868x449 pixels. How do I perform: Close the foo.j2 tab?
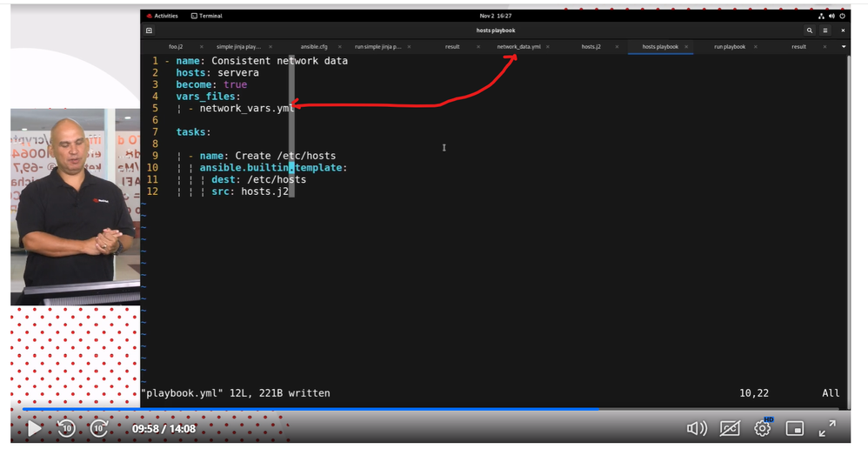[202, 47]
